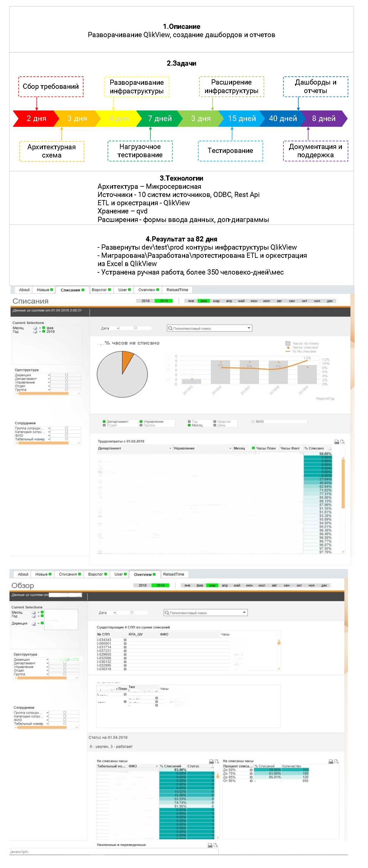Toggle Управление dimension checkbox in Списания
Screen dimensions: 368x868
[x=141, y=421]
